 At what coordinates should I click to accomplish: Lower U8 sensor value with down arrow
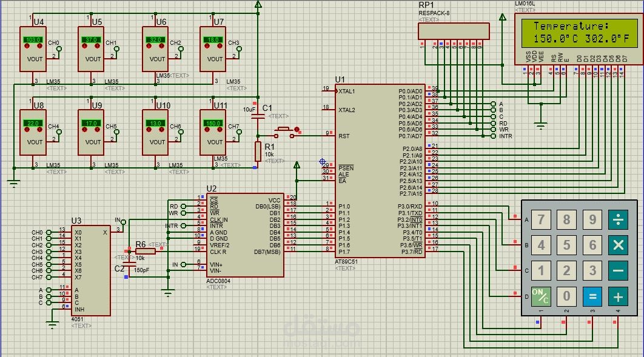(x=27, y=129)
